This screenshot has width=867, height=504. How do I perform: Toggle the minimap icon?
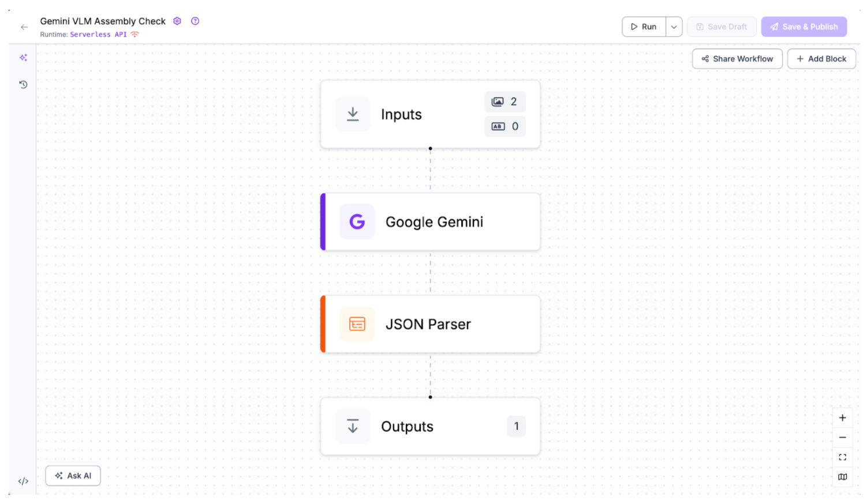tap(842, 477)
